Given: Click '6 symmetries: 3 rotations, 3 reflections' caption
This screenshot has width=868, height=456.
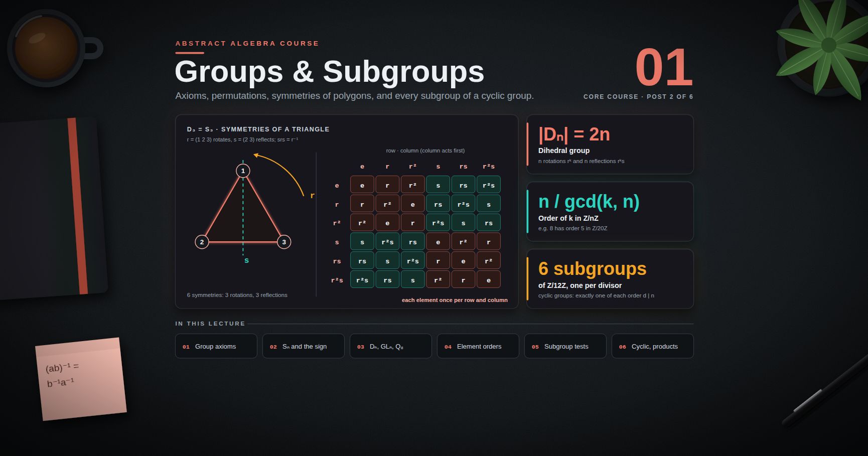Looking at the screenshot, I should [237, 295].
